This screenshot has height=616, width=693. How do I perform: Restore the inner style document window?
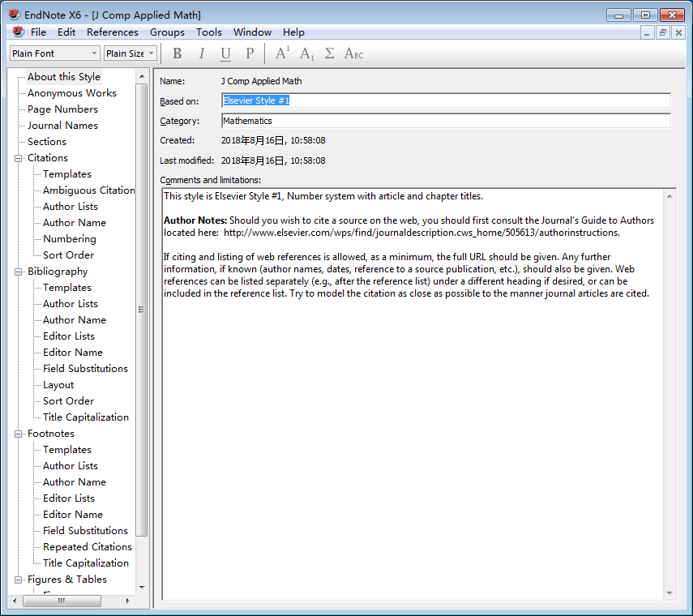click(x=662, y=32)
